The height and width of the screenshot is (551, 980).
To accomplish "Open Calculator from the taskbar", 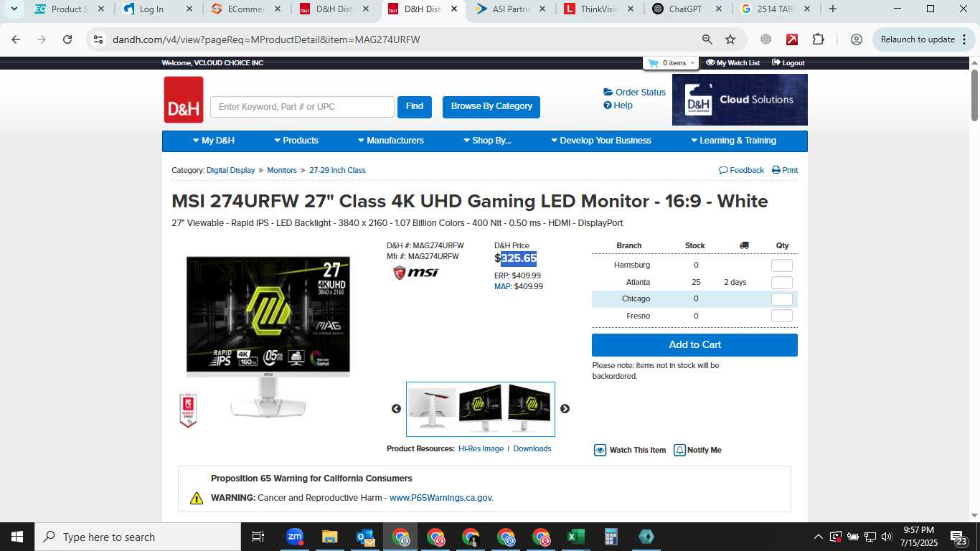I will pyautogui.click(x=611, y=537).
